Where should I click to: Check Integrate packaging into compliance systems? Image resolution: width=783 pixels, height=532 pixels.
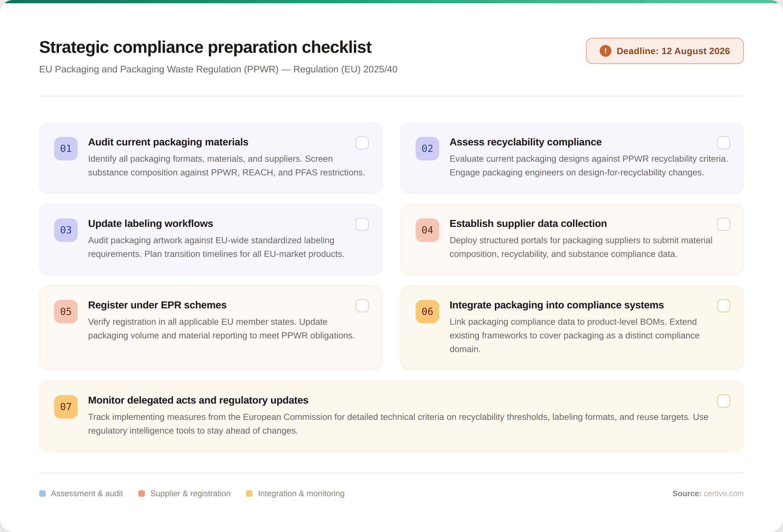pyautogui.click(x=724, y=306)
